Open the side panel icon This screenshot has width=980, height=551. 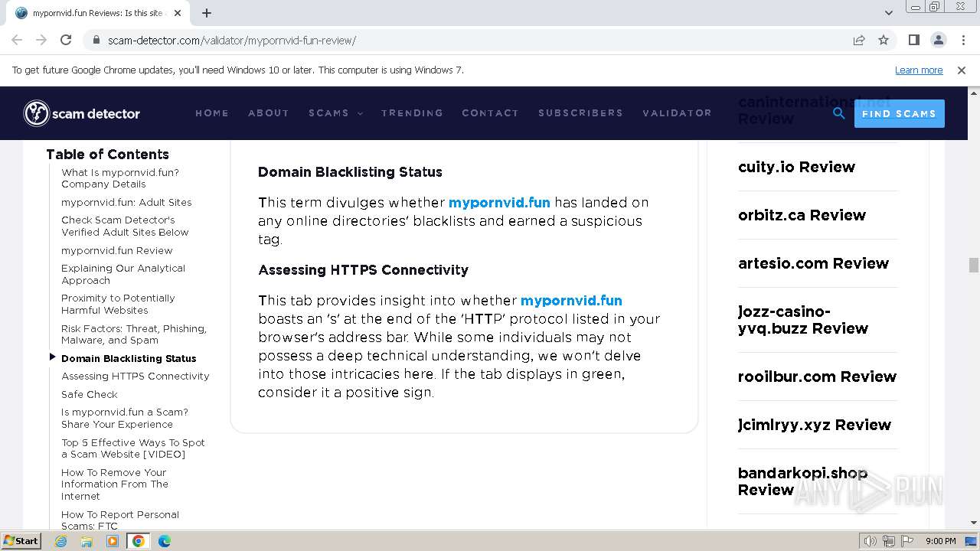[913, 40]
